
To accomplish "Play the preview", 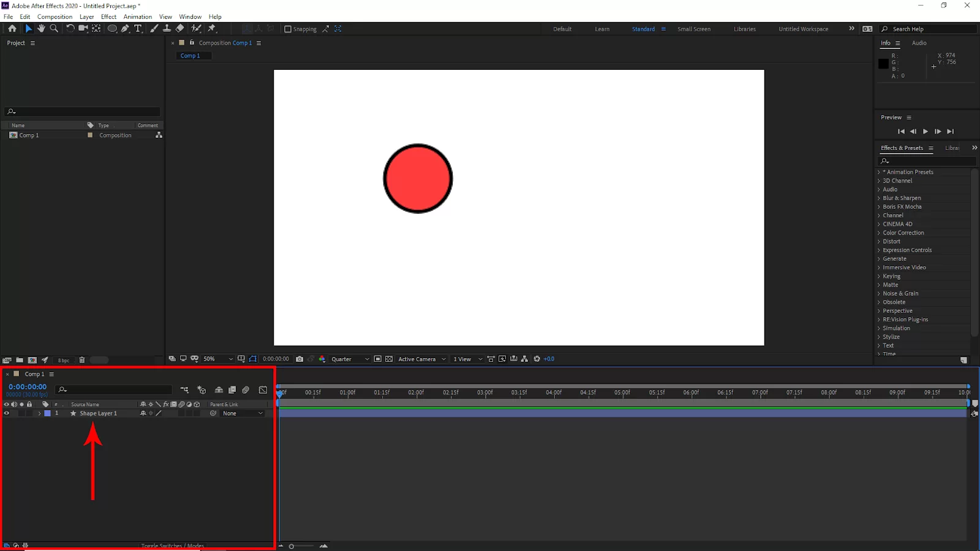I will (925, 132).
